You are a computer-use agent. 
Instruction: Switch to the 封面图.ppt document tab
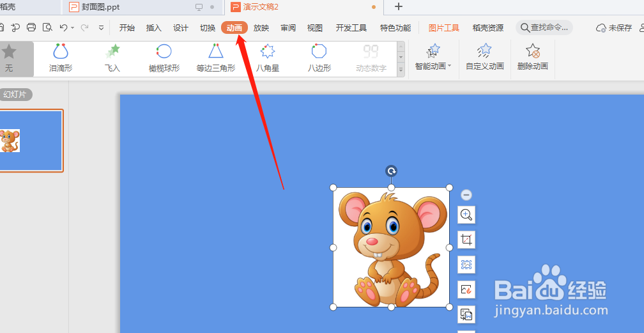tap(142, 7)
